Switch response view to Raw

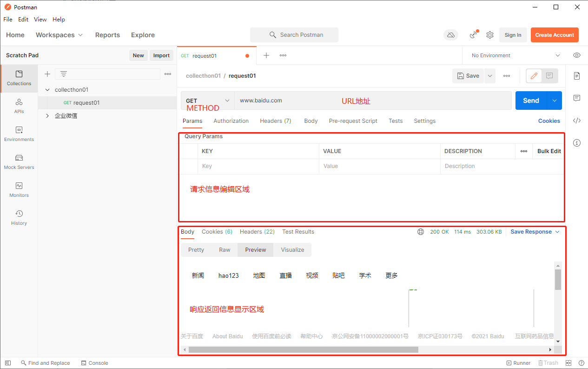225,250
